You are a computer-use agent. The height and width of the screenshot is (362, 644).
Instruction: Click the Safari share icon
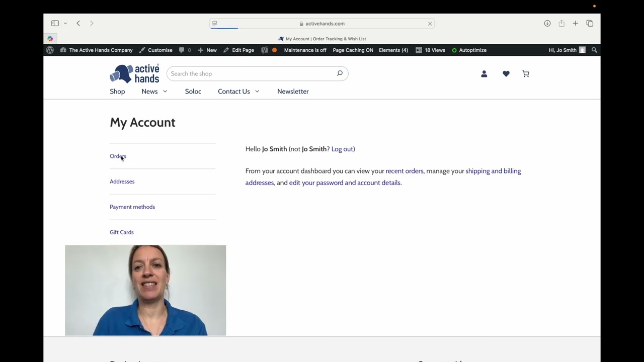pos(561,23)
